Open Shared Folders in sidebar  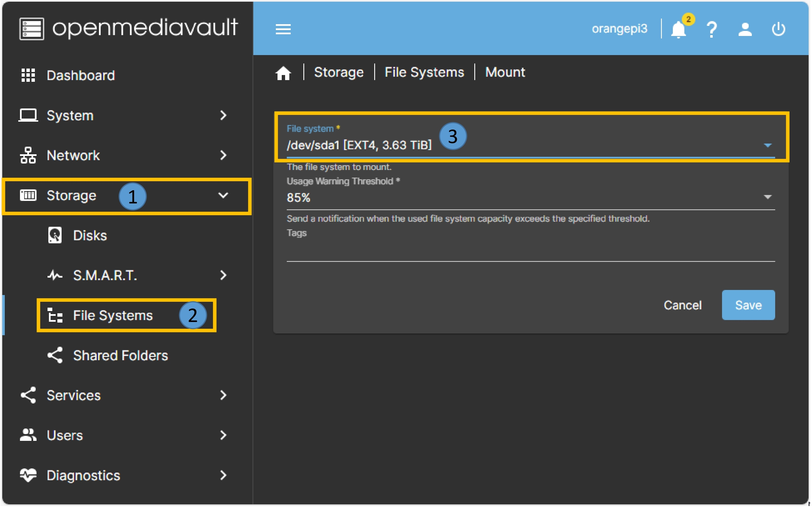121,355
